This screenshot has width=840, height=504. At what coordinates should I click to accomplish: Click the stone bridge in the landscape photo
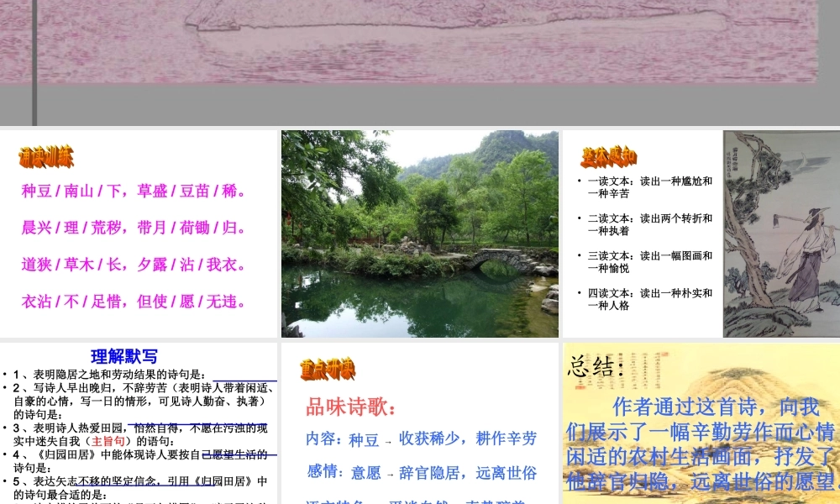tap(502, 260)
